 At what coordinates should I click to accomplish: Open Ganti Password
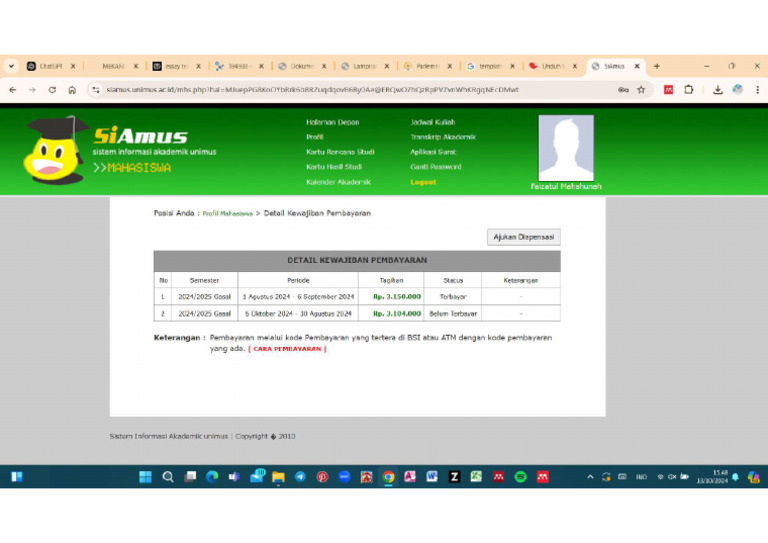(x=436, y=167)
